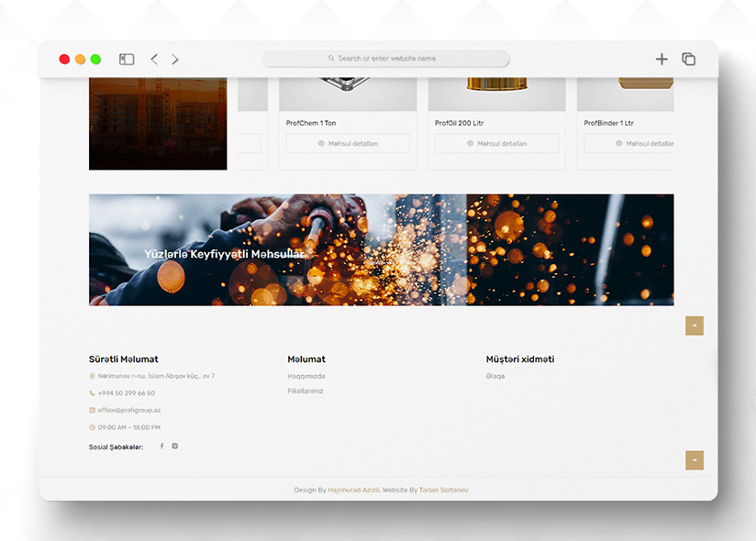Click the 09:00 AM - 18:00 PM hours text
Image resolution: width=756 pixels, height=541 pixels.
pos(129,427)
